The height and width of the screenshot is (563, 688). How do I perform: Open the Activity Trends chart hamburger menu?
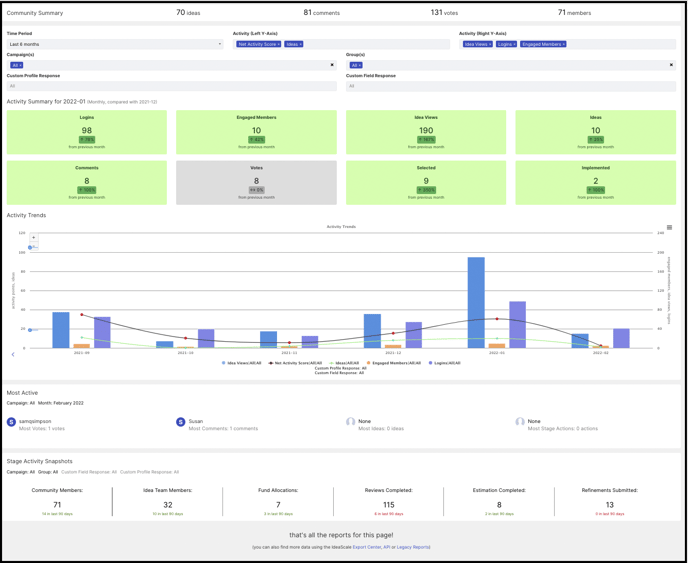coord(669,227)
